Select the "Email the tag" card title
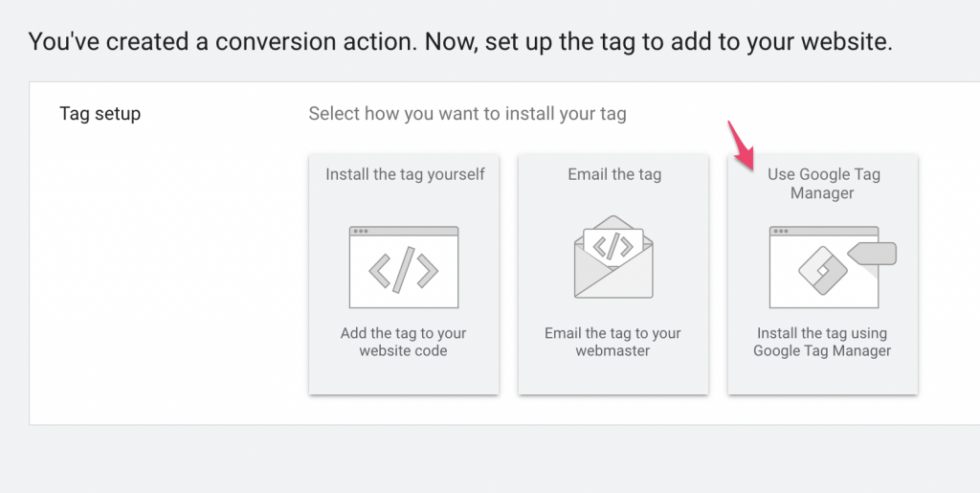Screen dimensions: 980x493 pyautogui.click(x=614, y=174)
